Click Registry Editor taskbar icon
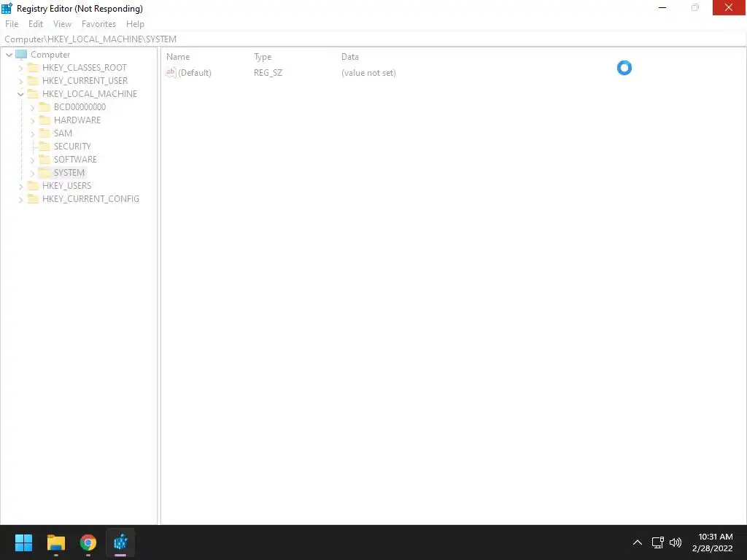Screen dimensions: 747x560 point(120,542)
